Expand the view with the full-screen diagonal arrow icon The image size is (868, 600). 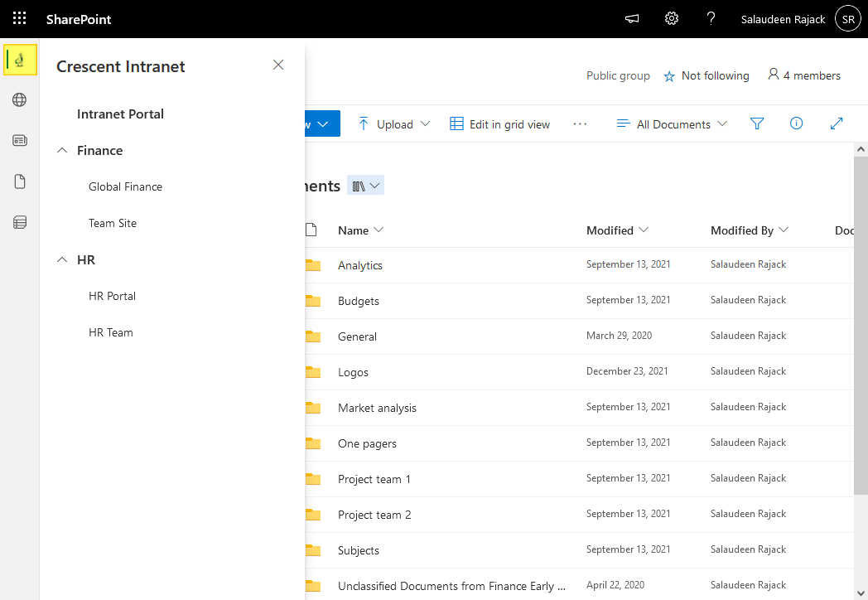click(837, 123)
